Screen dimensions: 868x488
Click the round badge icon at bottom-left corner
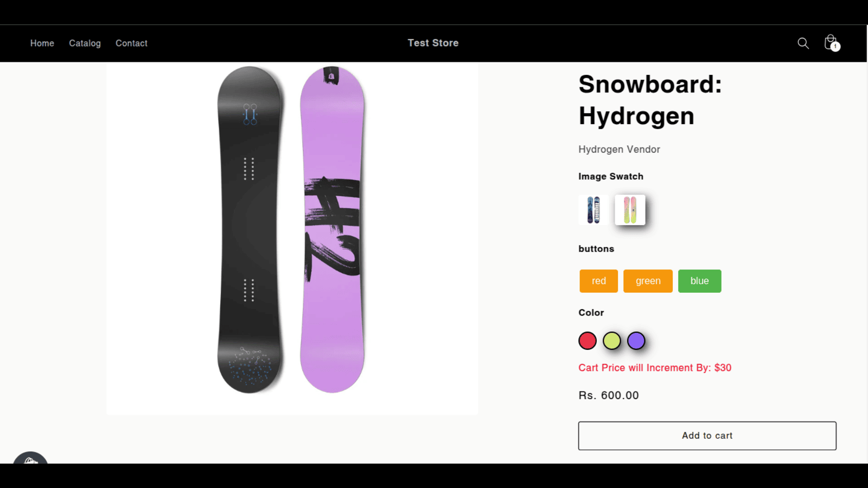click(x=30, y=458)
